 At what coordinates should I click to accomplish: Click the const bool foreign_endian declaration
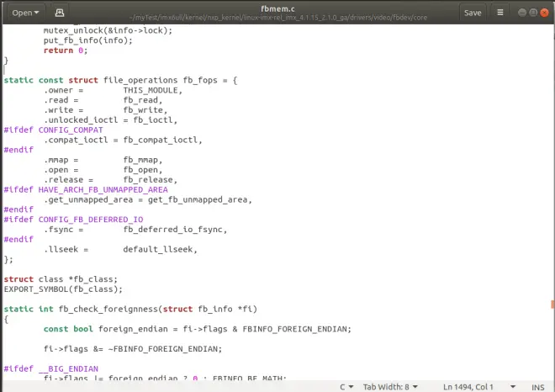pos(197,329)
